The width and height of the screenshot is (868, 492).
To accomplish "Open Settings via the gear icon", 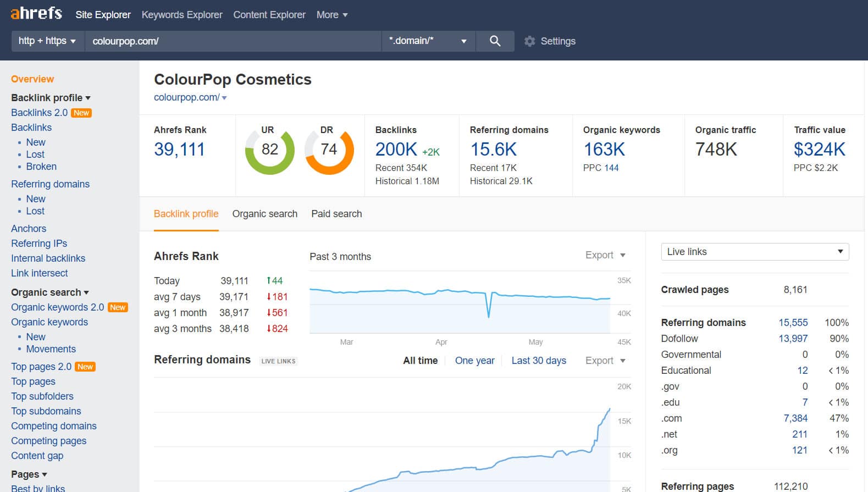I will point(529,41).
